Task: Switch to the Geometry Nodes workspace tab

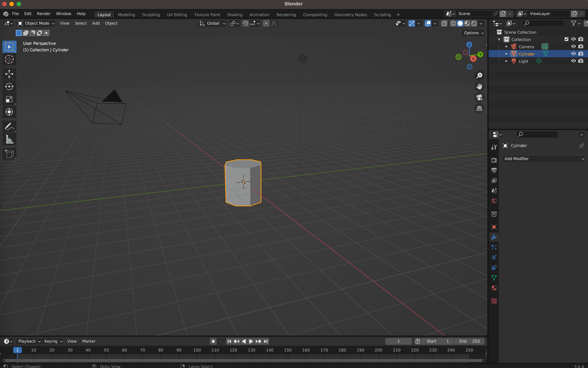Action: coord(350,15)
